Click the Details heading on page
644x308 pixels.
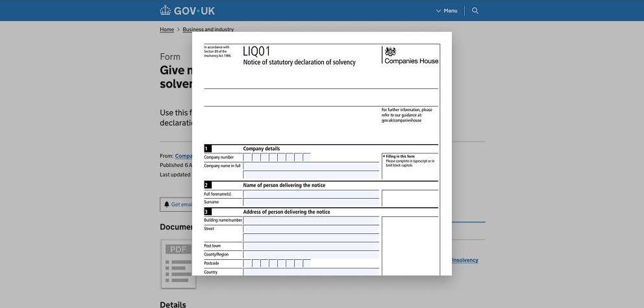tap(173, 305)
